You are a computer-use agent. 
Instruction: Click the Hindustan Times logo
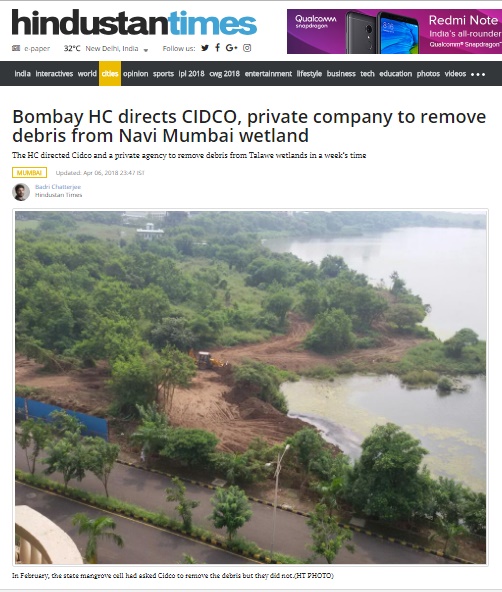coord(134,23)
